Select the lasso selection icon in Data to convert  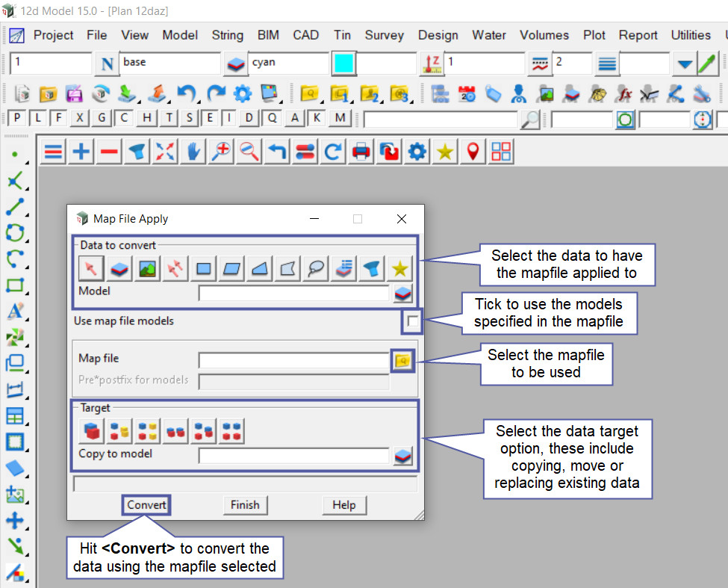coord(317,268)
